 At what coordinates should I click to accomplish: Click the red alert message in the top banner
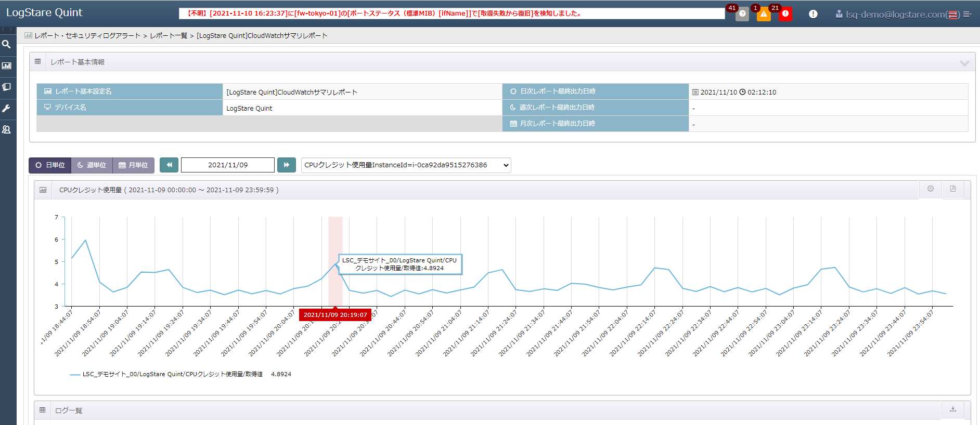tap(384, 14)
